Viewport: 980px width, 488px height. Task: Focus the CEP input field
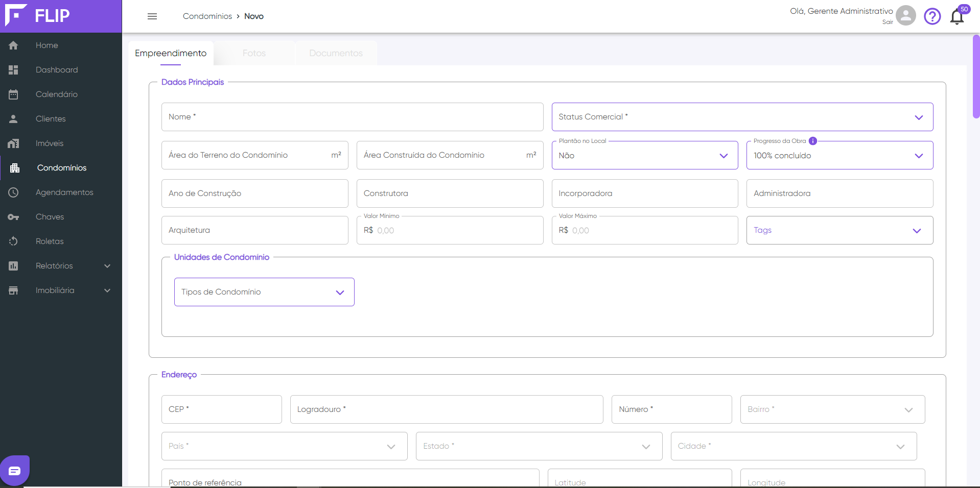pyautogui.click(x=221, y=409)
